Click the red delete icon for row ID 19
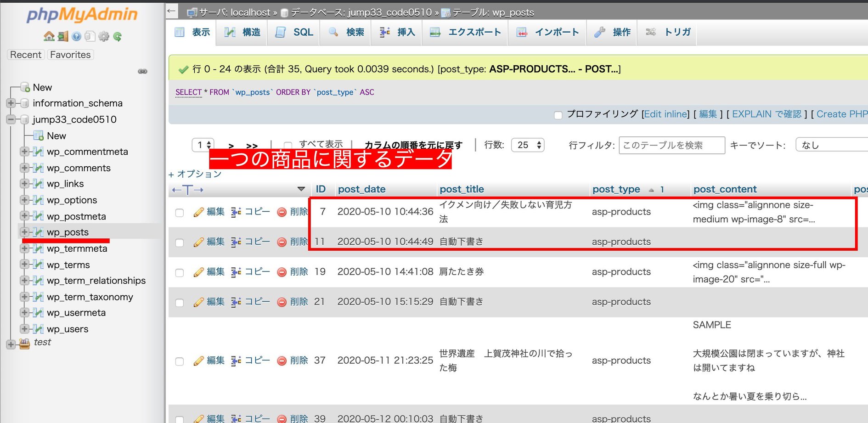This screenshot has width=868, height=423. 282,272
